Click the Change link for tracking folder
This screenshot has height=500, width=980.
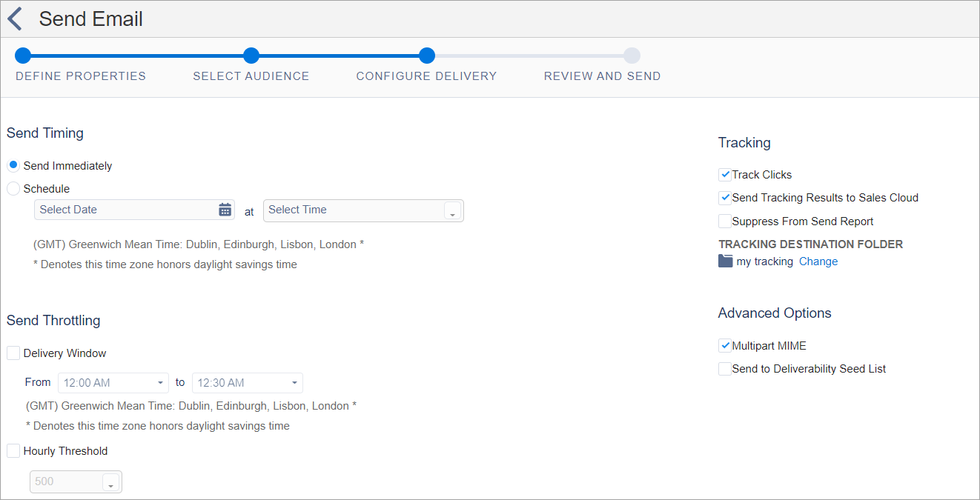click(818, 261)
